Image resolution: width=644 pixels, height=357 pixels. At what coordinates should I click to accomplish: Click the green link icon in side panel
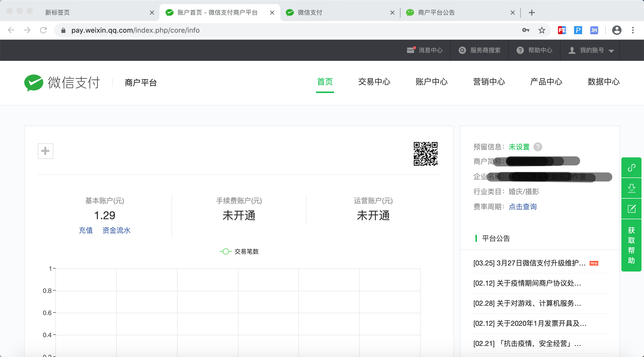coord(631,167)
